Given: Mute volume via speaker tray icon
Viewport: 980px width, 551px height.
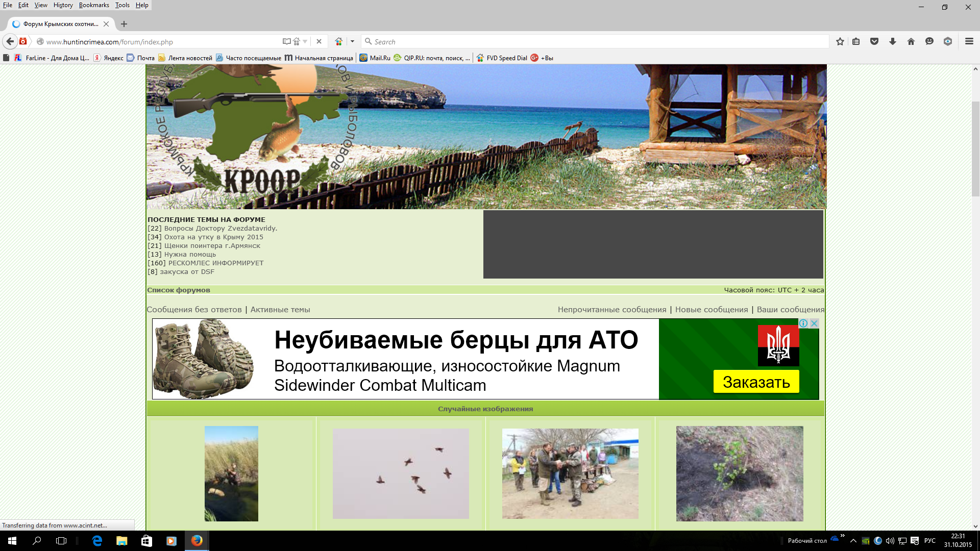Looking at the screenshot, I should pos(890,541).
